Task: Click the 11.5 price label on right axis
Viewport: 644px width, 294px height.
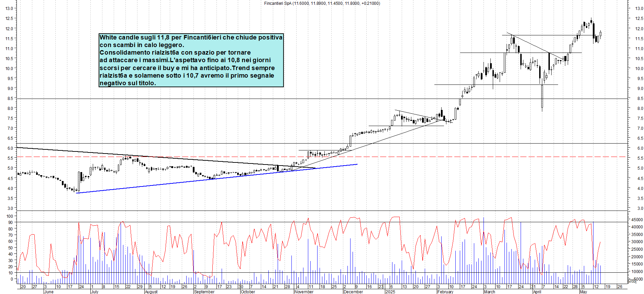Action: [639, 39]
